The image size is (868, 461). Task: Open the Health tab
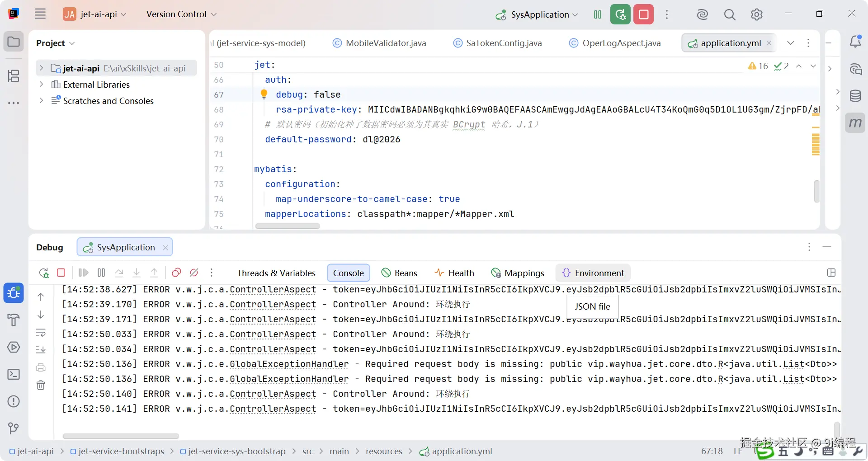coord(454,273)
